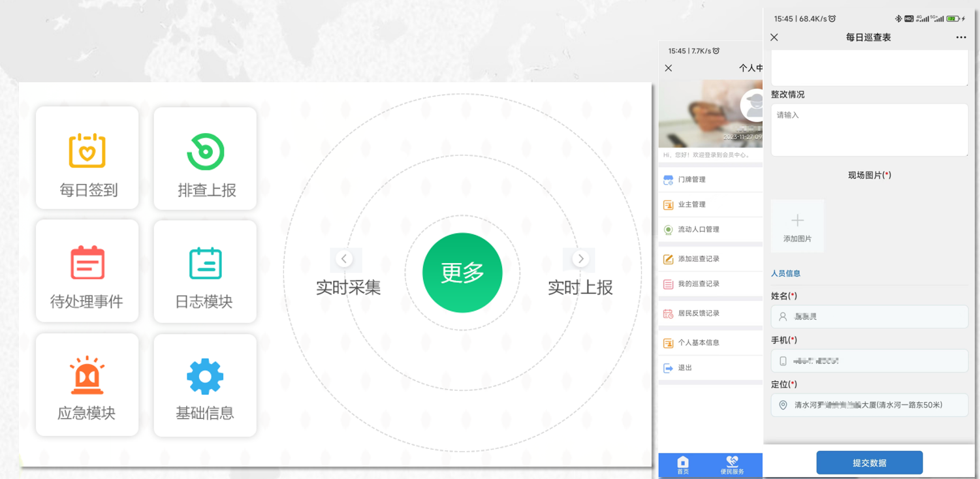The height and width of the screenshot is (479, 980).
Task: Open the 应急模块 alarm siren icon
Action: (x=87, y=376)
